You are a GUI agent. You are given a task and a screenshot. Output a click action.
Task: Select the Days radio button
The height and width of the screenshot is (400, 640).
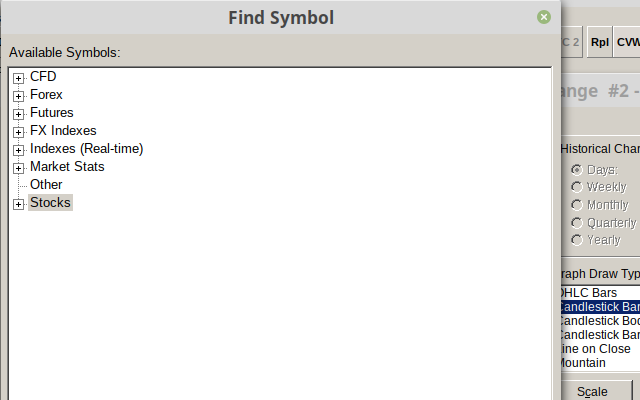[577, 170]
